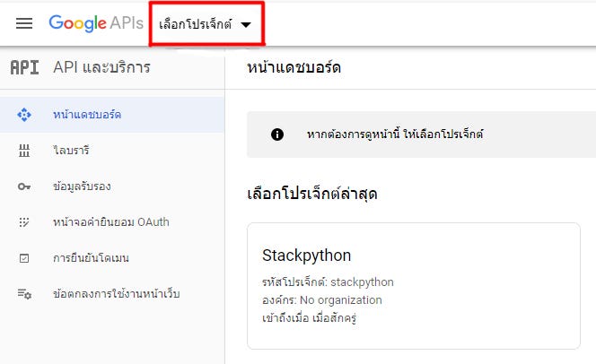Click the หน้าแดชบอร์ด page title

click(294, 68)
